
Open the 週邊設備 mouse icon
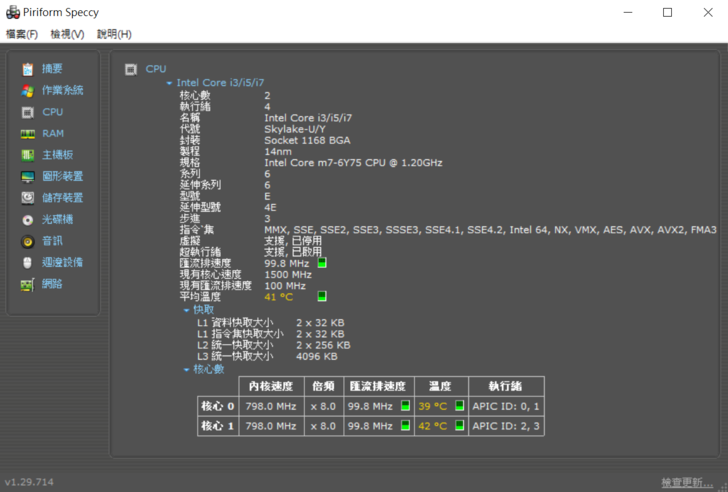28,262
